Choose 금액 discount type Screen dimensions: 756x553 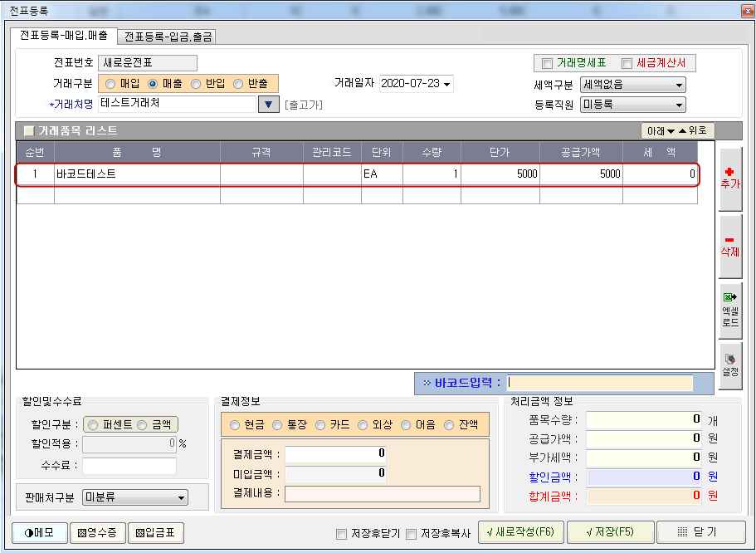click(x=142, y=425)
